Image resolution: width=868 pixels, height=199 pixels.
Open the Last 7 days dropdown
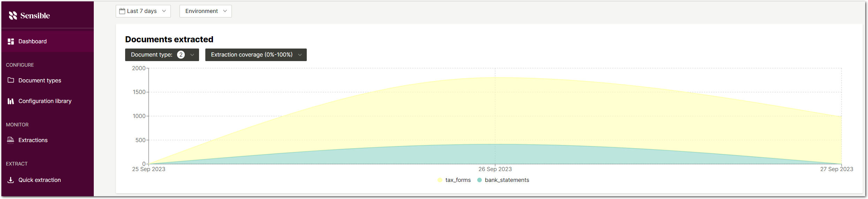click(x=143, y=11)
